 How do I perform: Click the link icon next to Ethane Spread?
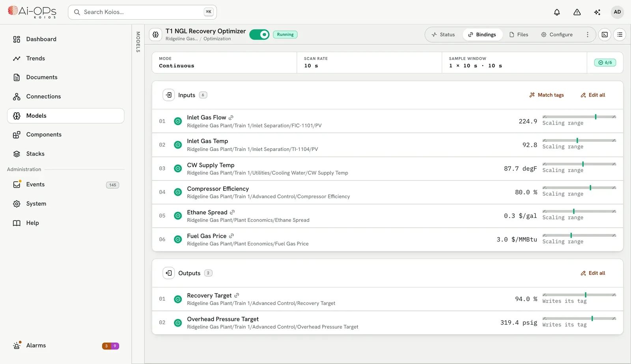[x=232, y=212]
